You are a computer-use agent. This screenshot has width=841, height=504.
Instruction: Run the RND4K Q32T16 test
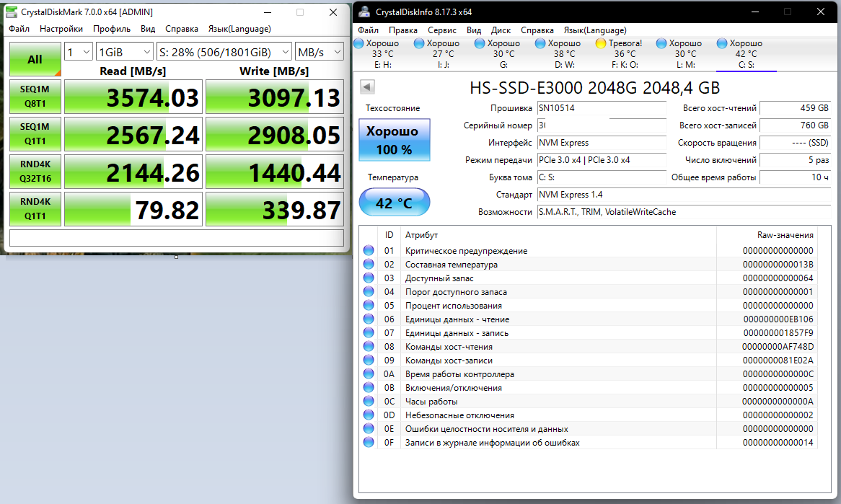[35, 172]
